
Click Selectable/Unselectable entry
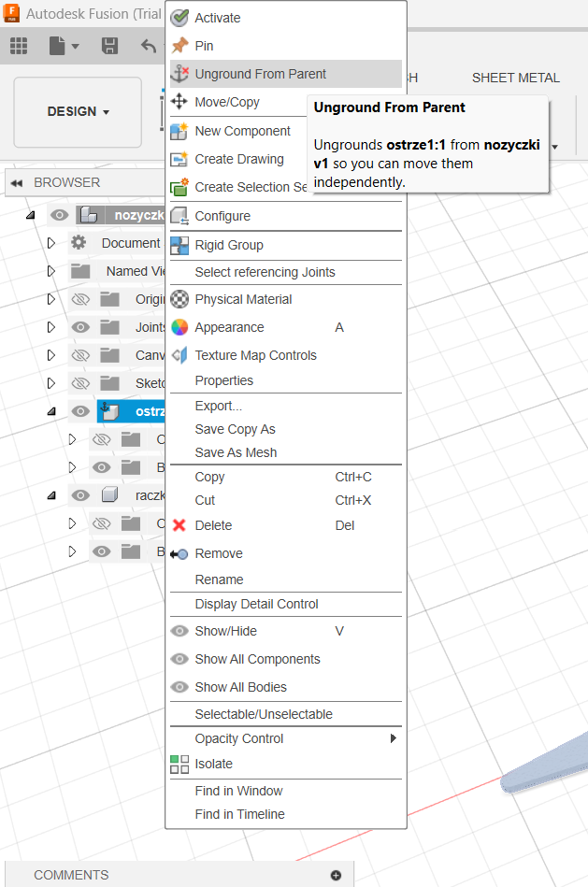point(264,714)
